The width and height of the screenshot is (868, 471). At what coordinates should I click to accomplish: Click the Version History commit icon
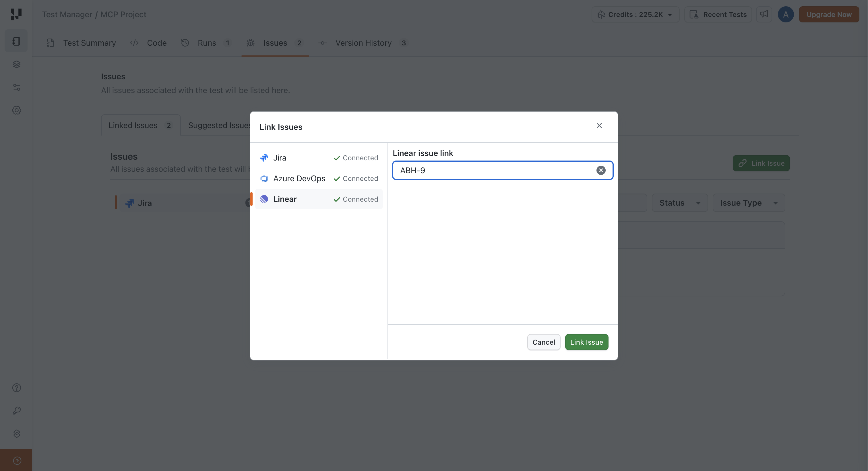[x=322, y=43]
